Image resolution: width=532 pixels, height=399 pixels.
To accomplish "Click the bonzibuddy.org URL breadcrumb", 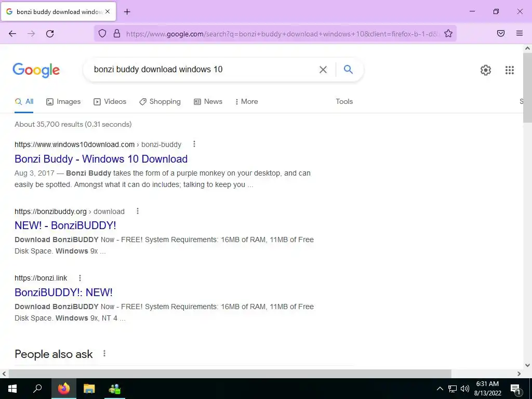I will click(70, 211).
